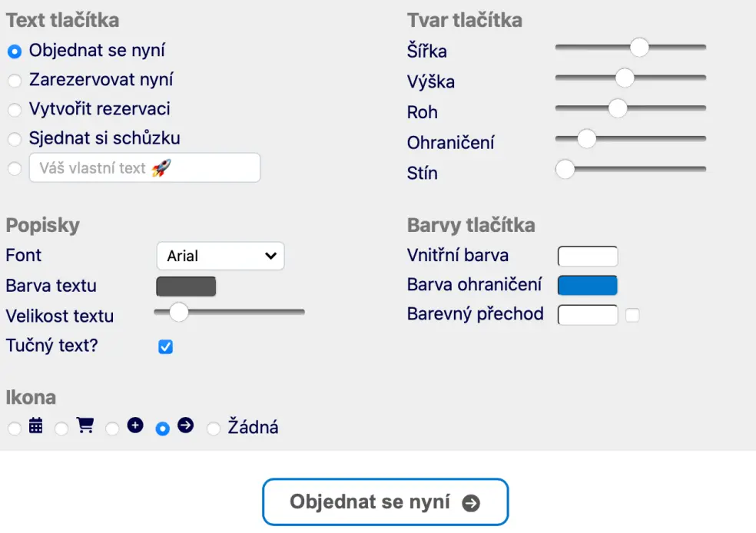
Task: Select the "Sjednat si schůzku" text option
Action: pyautogui.click(x=14, y=139)
